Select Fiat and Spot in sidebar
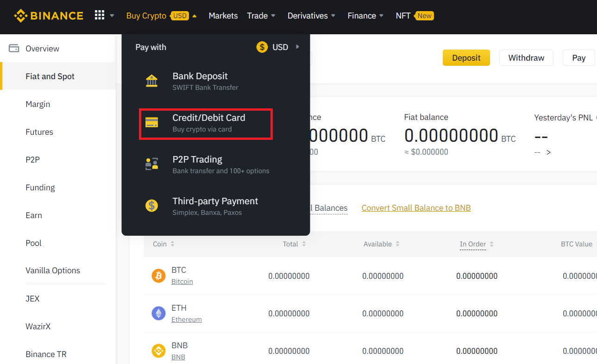Image resolution: width=597 pixels, height=364 pixels. click(58, 76)
